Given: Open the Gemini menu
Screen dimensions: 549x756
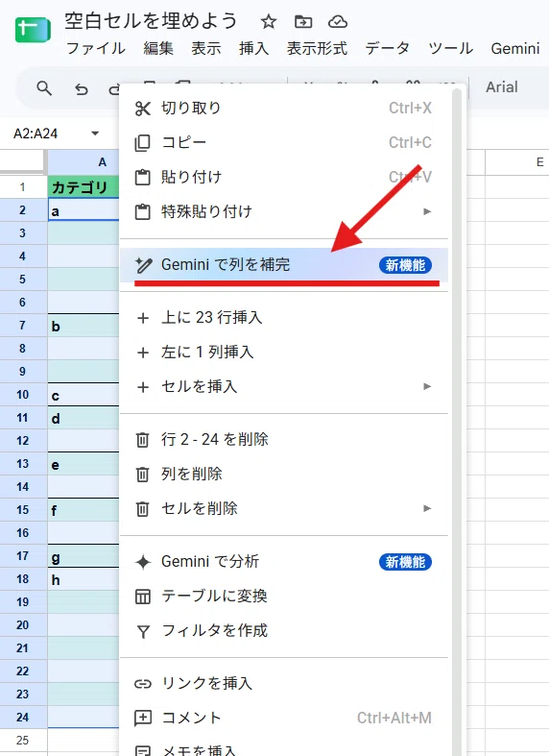Looking at the screenshot, I should pos(514,48).
